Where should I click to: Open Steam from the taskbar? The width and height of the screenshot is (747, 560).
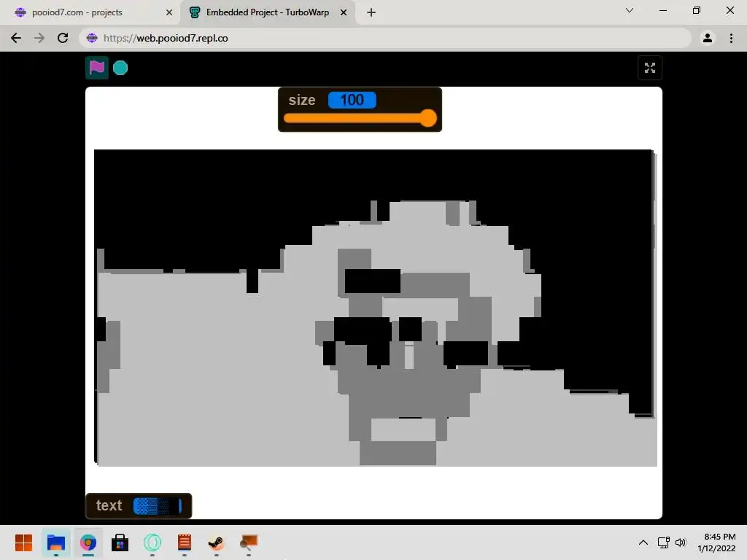(216, 542)
